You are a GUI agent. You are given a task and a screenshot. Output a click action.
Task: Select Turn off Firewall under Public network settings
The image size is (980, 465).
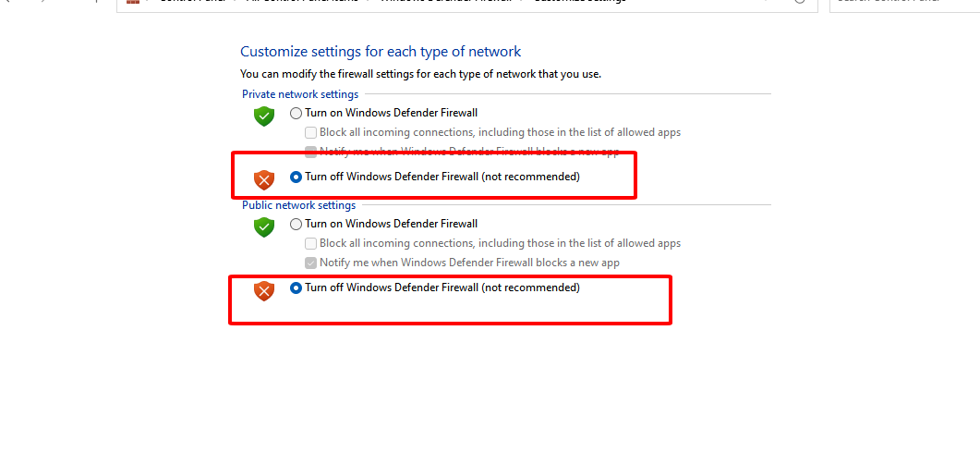pyautogui.click(x=296, y=288)
